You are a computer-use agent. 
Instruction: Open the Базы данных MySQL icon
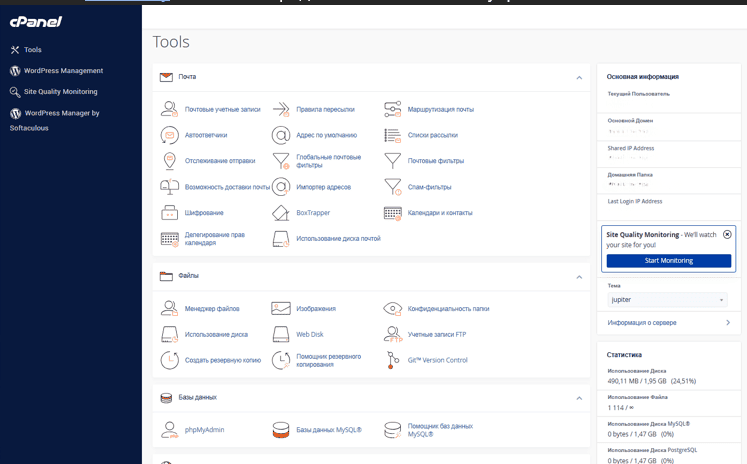281,430
